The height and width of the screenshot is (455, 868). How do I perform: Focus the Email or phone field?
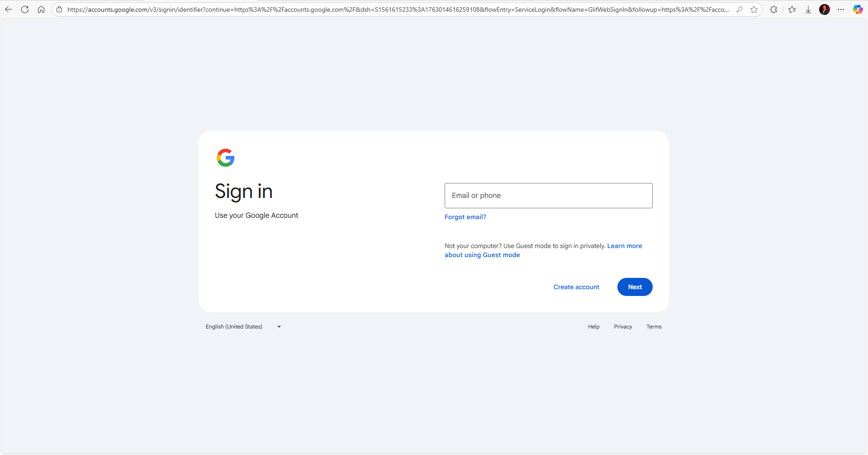548,196
